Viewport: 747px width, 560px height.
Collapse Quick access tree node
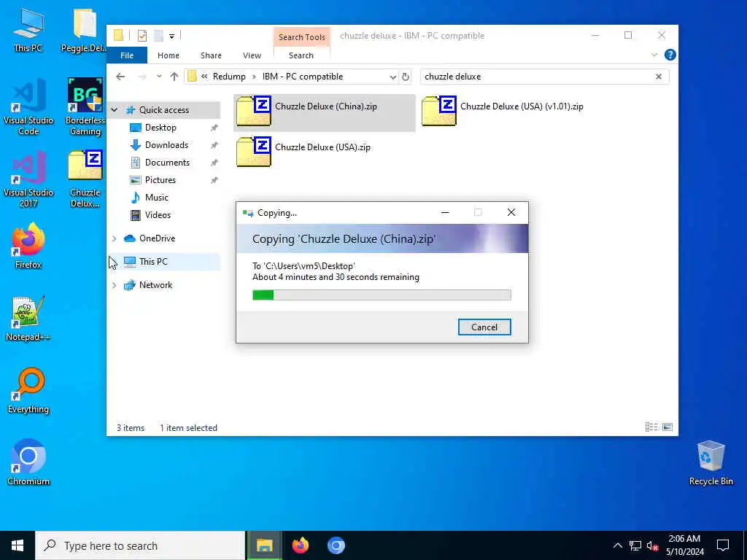(115, 110)
